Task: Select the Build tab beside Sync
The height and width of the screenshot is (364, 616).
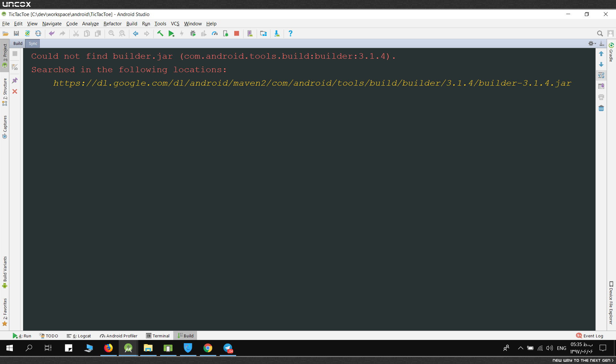Action: coord(18,43)
